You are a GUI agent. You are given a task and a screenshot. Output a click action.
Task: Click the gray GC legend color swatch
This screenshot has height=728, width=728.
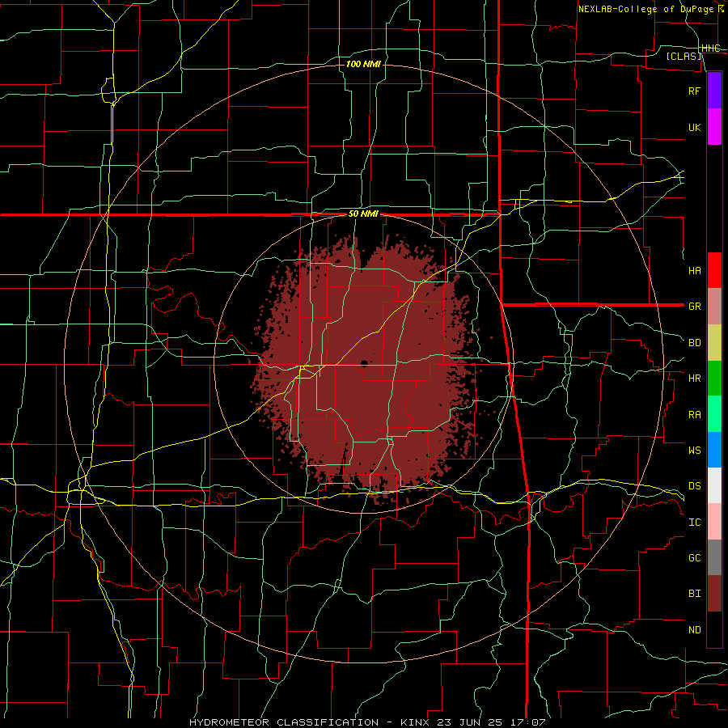(x=714, y=557)
